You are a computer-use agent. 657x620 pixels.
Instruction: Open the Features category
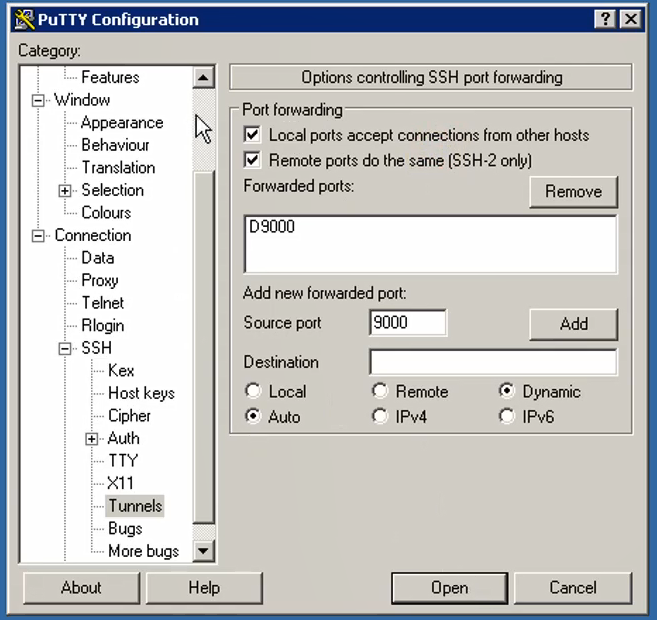pyautogui.click(x=110, y=77)
